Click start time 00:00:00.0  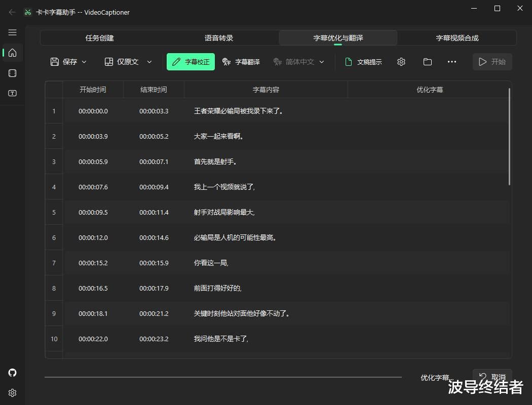93,111
